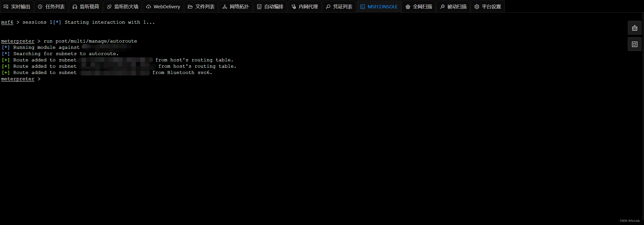Open the 实时输出 tab
This screenshot has height=225, width=644.
(x=17, y=7)
